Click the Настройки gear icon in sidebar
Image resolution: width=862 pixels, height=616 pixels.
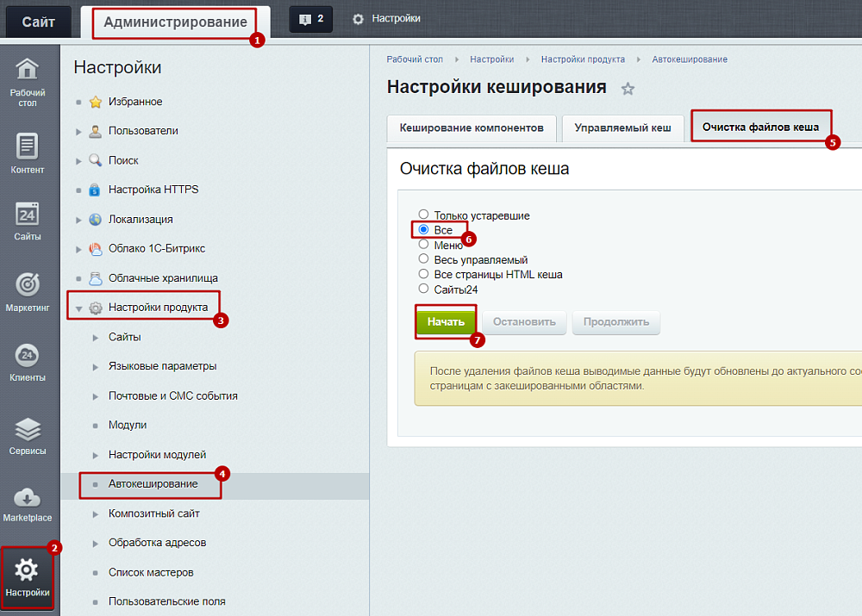tap(28, 569)
